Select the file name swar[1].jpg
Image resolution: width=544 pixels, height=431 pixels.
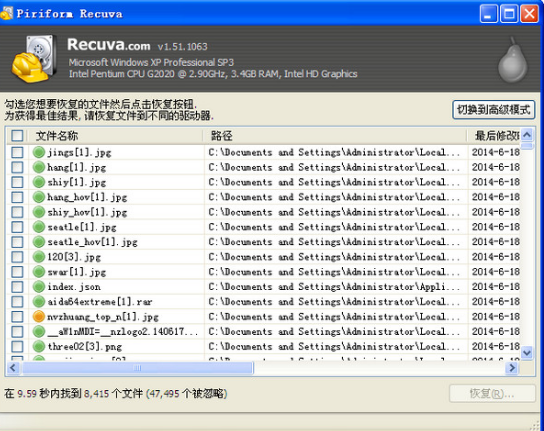click(x=77, y=272)
